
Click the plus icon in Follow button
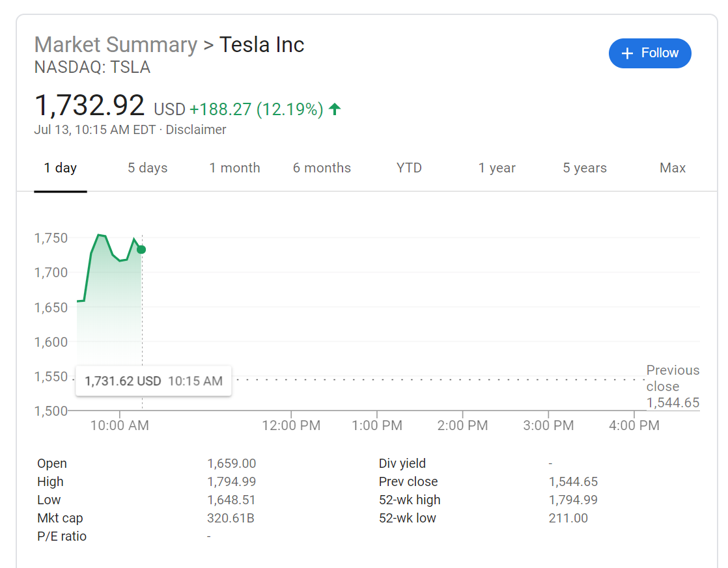tap(628, 53)
